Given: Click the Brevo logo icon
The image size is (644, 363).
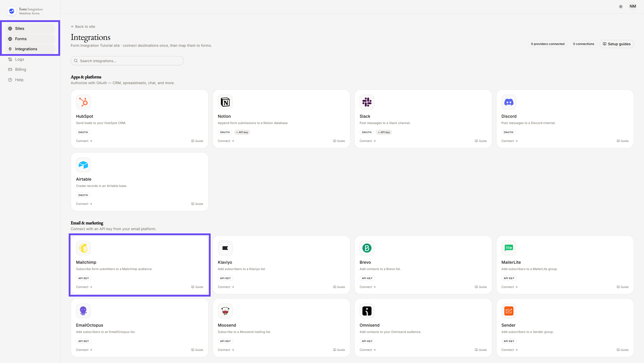Looking at the screenshot, I should tap(367, 248).
